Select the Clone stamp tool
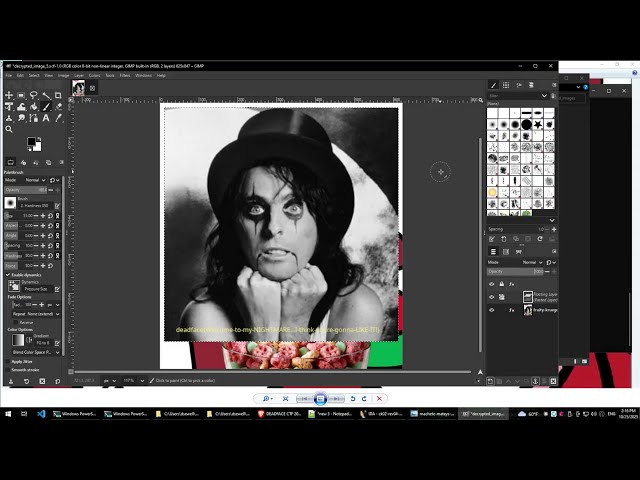Screen dimensions: 640x480 pos(9,118)
